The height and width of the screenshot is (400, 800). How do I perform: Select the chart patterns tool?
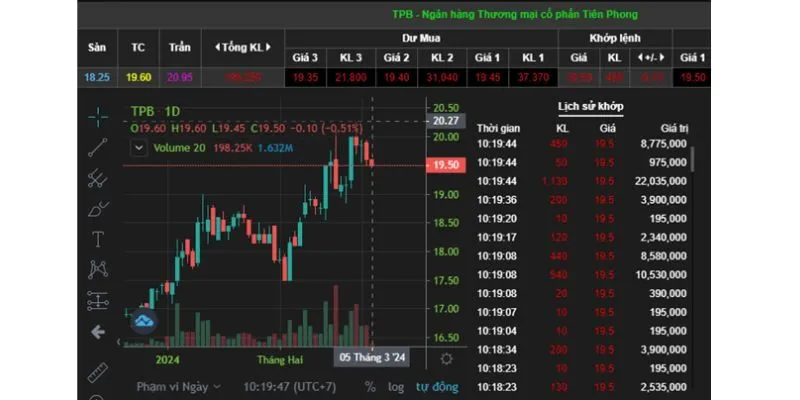click(x=97, y=269)
